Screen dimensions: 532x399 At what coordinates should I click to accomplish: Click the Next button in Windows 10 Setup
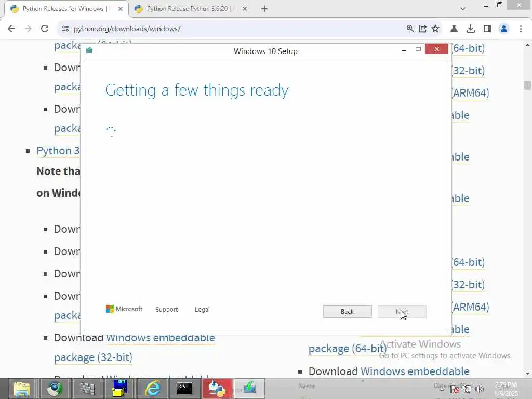pyautogui.click(x=402, y=312)
